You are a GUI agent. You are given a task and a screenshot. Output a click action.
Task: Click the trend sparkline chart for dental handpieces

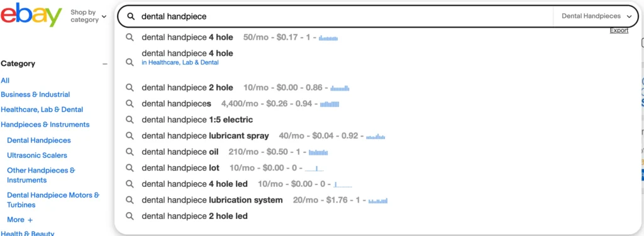pos(330,104)
